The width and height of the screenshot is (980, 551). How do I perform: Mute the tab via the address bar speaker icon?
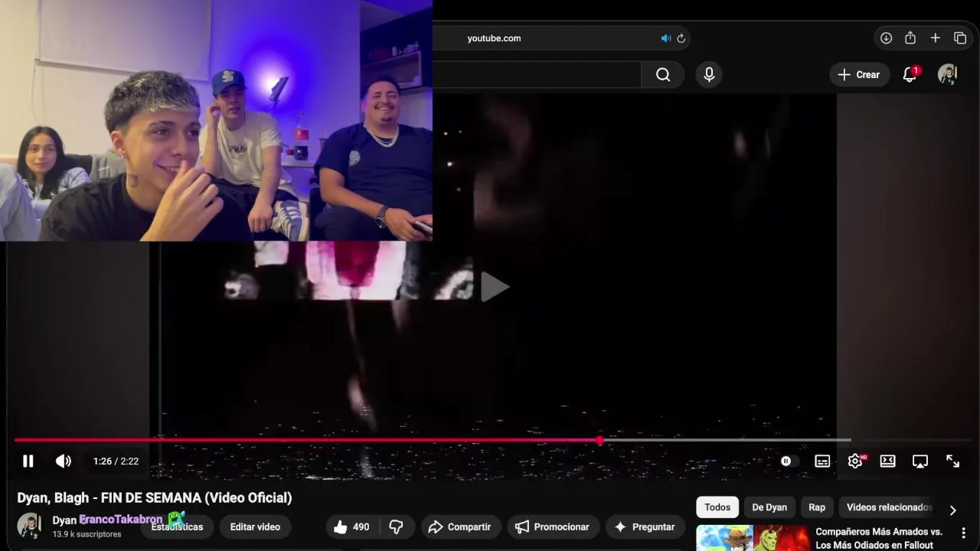(665, 38)
